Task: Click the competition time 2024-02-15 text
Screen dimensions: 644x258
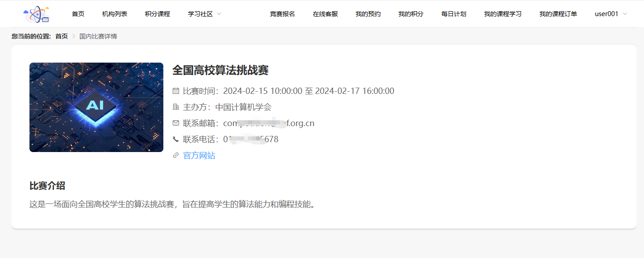Action: [x=309, y=91]
